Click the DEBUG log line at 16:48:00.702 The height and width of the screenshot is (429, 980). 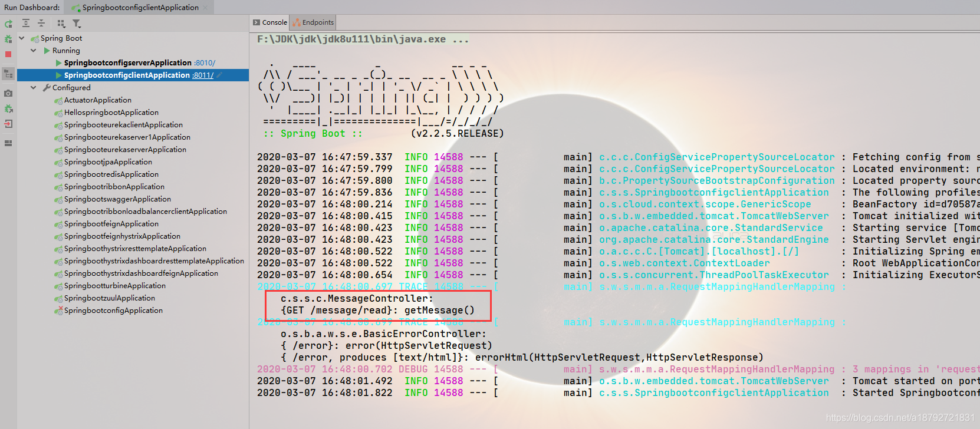click(x=619, y=369)
